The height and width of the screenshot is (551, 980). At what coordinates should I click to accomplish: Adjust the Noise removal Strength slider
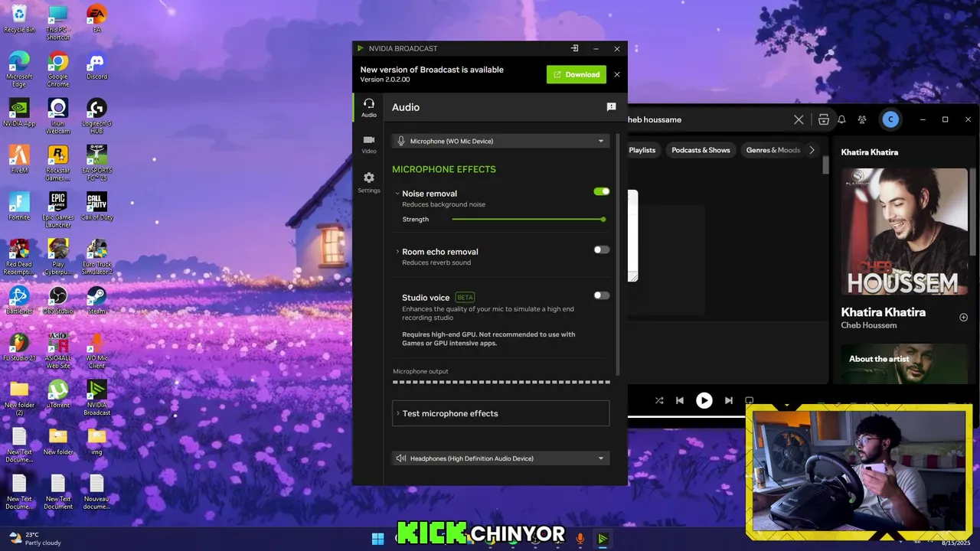pos(528,220)
